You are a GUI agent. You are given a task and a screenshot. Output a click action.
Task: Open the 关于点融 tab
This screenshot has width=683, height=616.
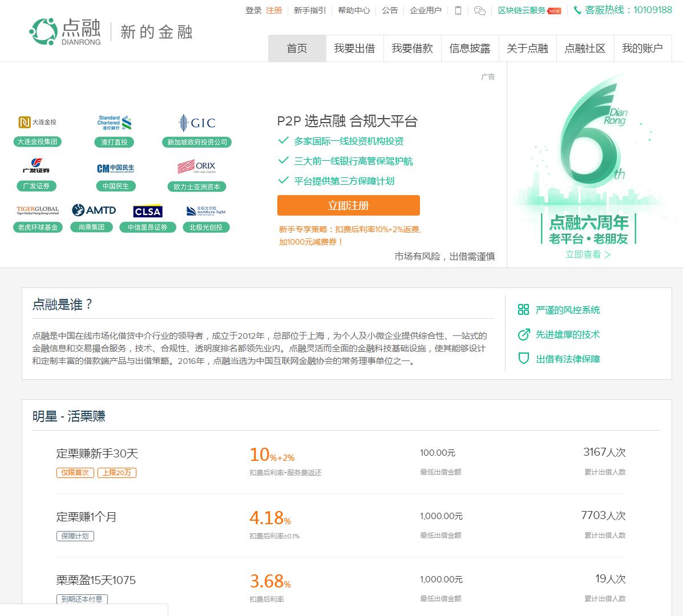(527, 48)
